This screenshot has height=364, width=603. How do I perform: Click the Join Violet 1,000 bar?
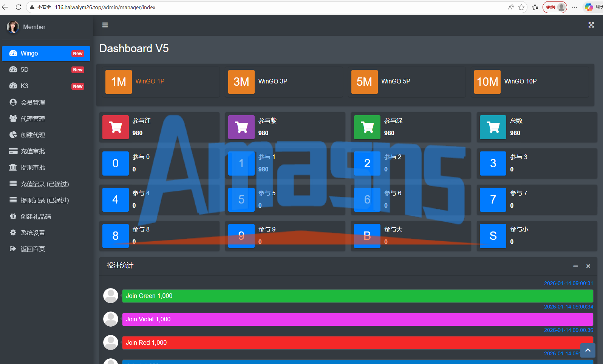[x=358, y=319]
